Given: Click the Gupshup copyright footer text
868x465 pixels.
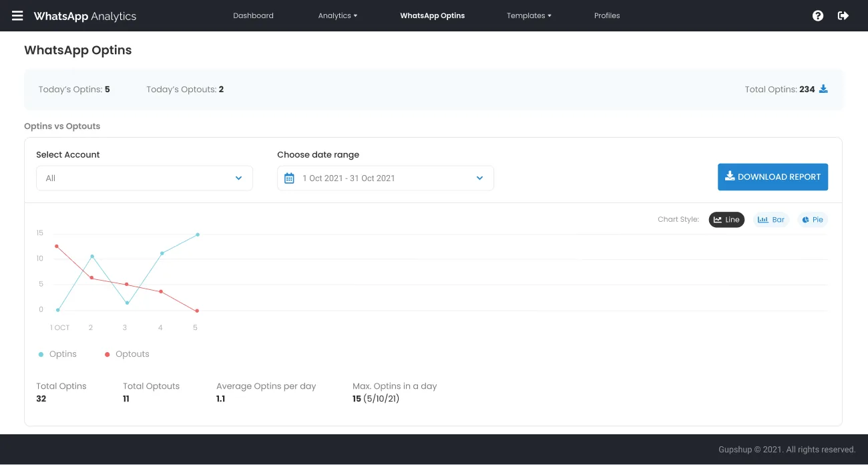Looking at the screenshot, I should point(787,450).
